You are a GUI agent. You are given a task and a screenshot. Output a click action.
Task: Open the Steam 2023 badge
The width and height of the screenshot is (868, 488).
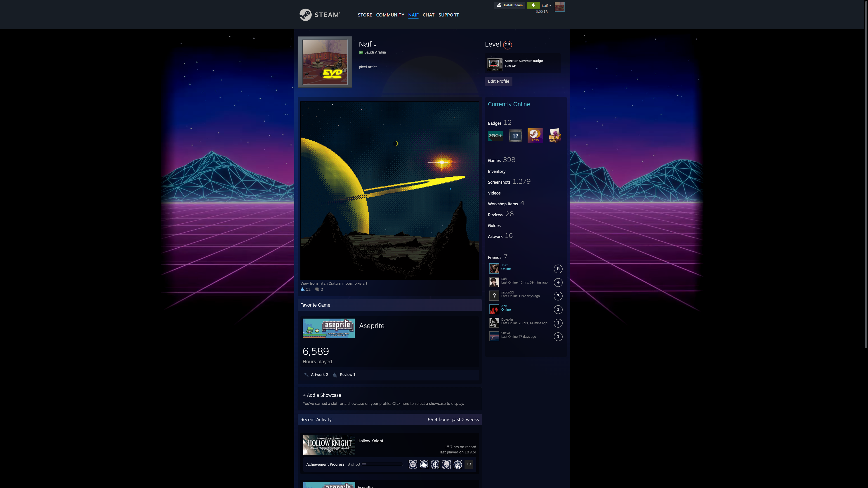(x=535, y=136)
